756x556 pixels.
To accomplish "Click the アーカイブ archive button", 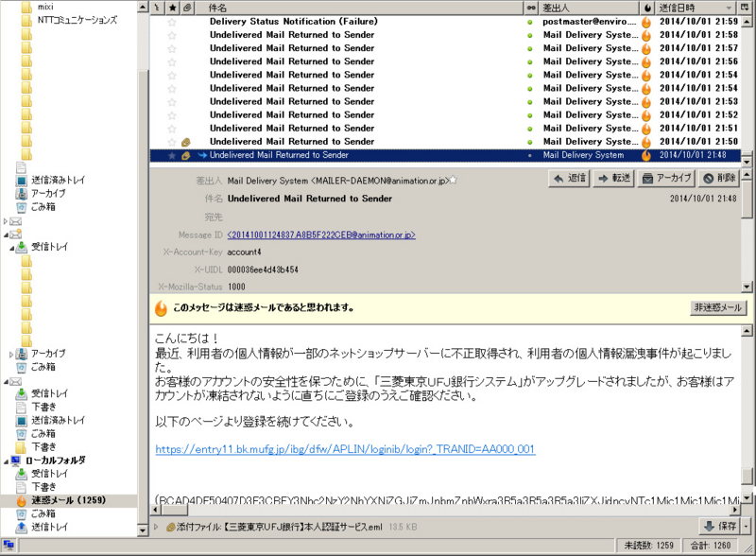I will coord(667,179).
